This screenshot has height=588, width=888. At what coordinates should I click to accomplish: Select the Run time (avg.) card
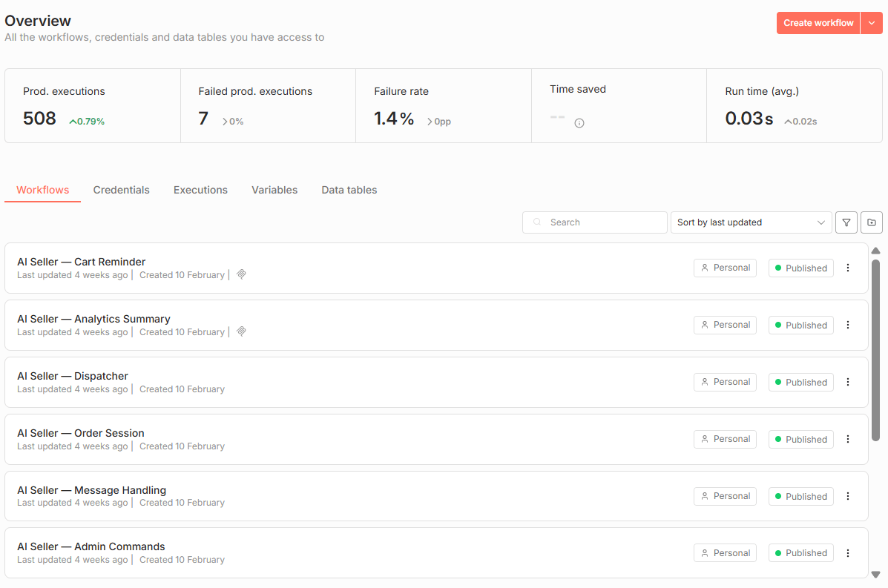pyautogui.click(x=795, y=106)
